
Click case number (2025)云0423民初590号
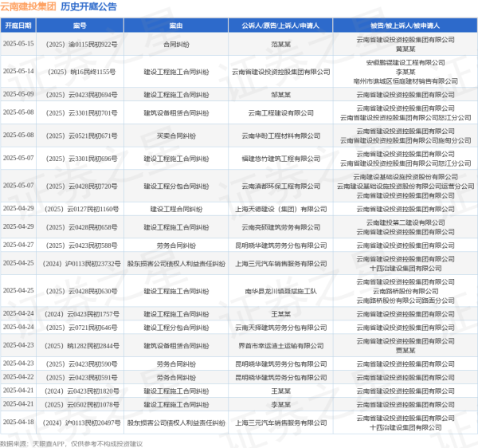coord(82,364)
